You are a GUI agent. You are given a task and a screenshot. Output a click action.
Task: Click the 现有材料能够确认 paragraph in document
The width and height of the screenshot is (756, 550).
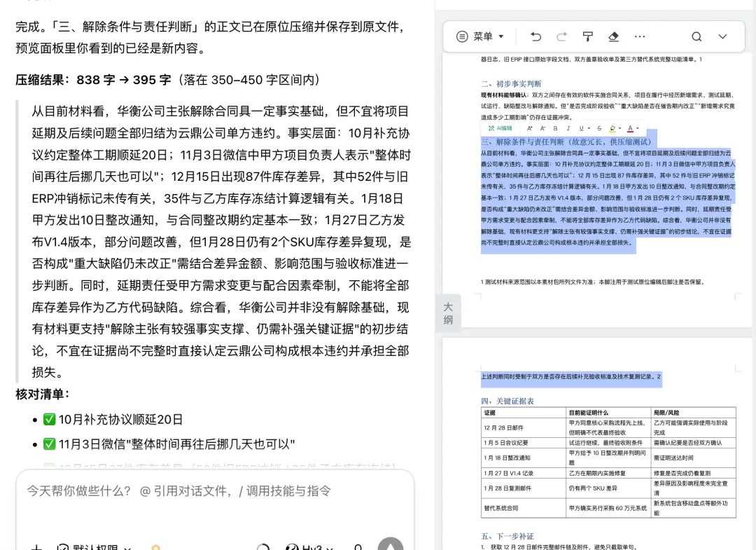[x=608, y=106]
